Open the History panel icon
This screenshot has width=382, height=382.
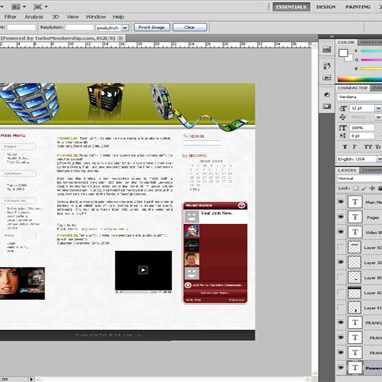327,66
